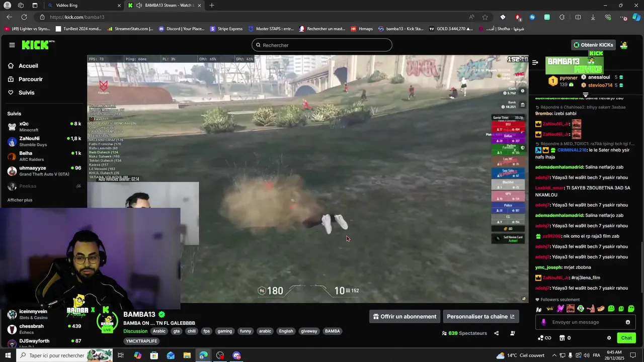The image size is (644, 362).
Task: Open Stripe Express bookmark
Action: click(x=226, y=29)
